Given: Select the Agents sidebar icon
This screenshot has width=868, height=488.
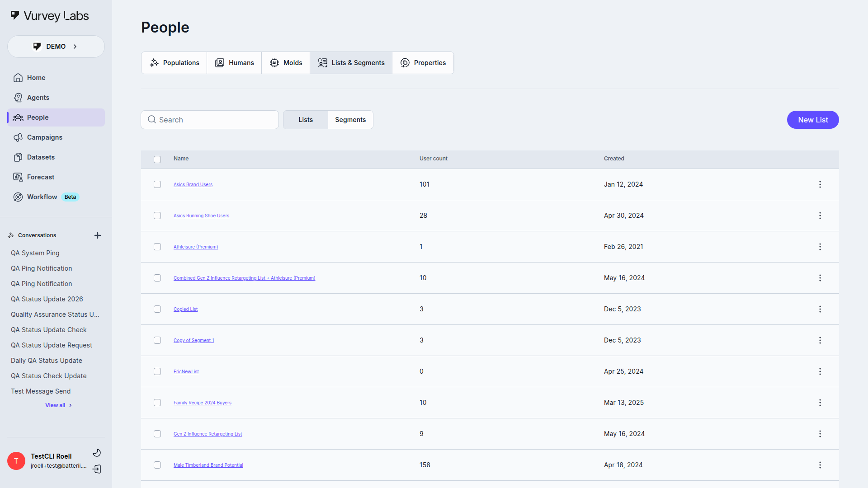Looking at the screenshot, I should (x=18, y=97).
